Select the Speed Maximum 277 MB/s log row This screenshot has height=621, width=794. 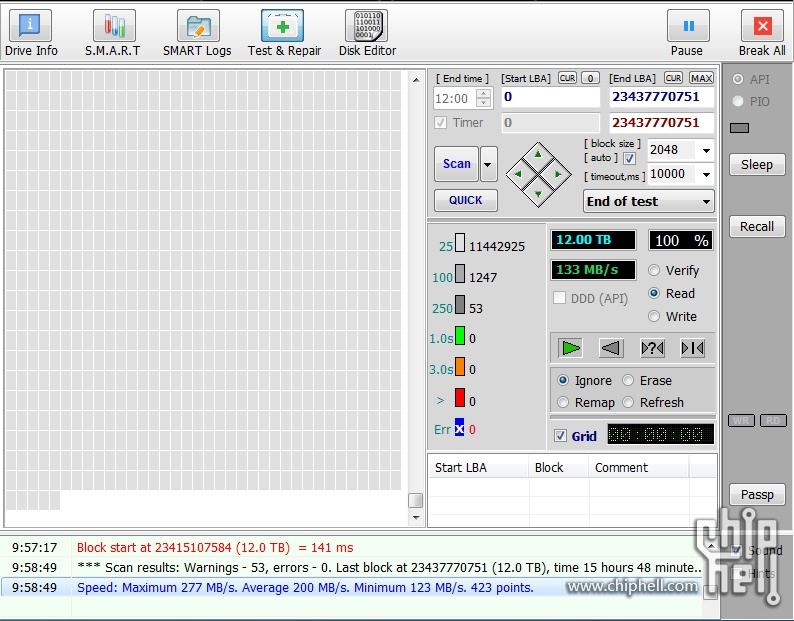coord(351,588)
